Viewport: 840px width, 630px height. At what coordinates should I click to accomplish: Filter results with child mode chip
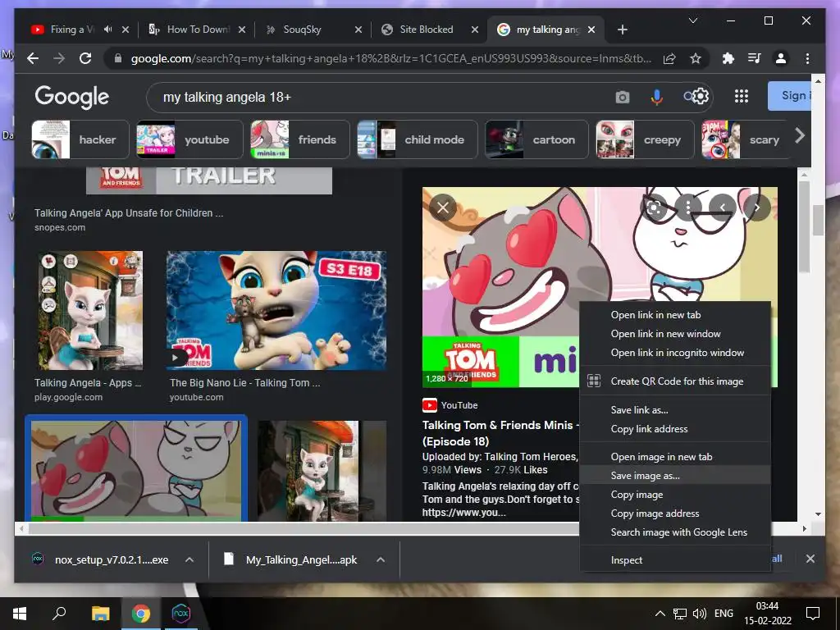418,139
